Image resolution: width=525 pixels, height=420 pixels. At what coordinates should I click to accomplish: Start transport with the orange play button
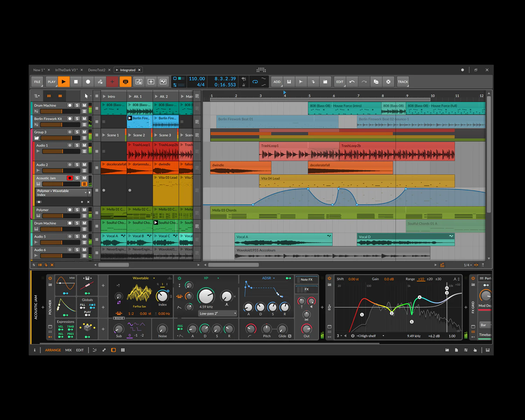point(64,82)
